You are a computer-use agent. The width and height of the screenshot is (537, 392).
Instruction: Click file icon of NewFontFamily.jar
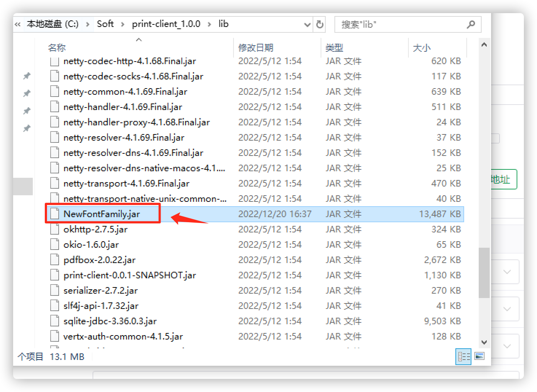click(55, 214)
